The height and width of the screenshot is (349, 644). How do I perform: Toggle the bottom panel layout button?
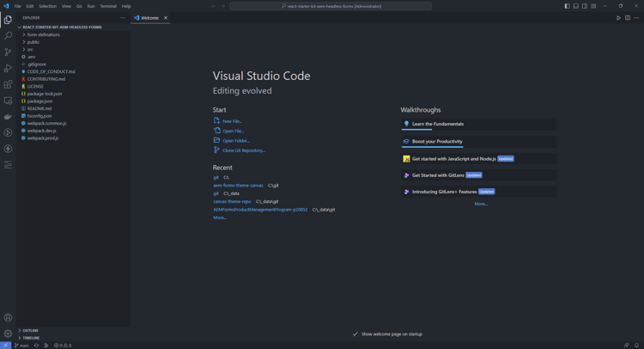(x=575, y=6)
